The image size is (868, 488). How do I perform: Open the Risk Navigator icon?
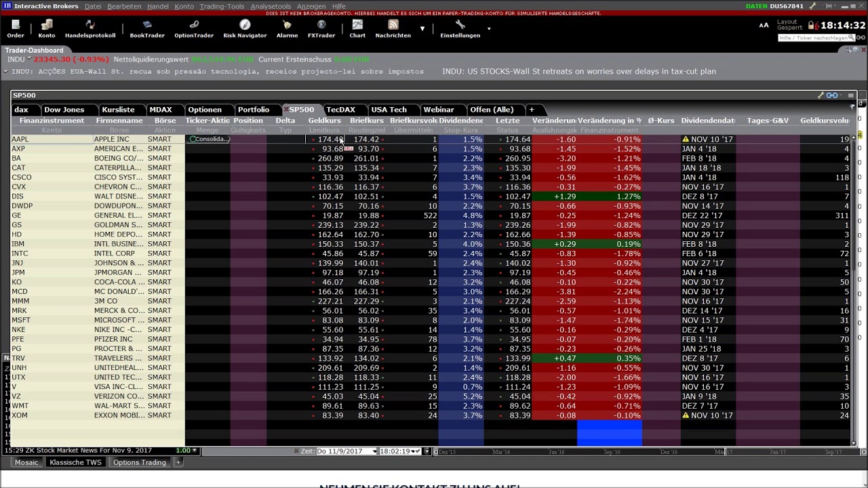[x=245, y=28]
